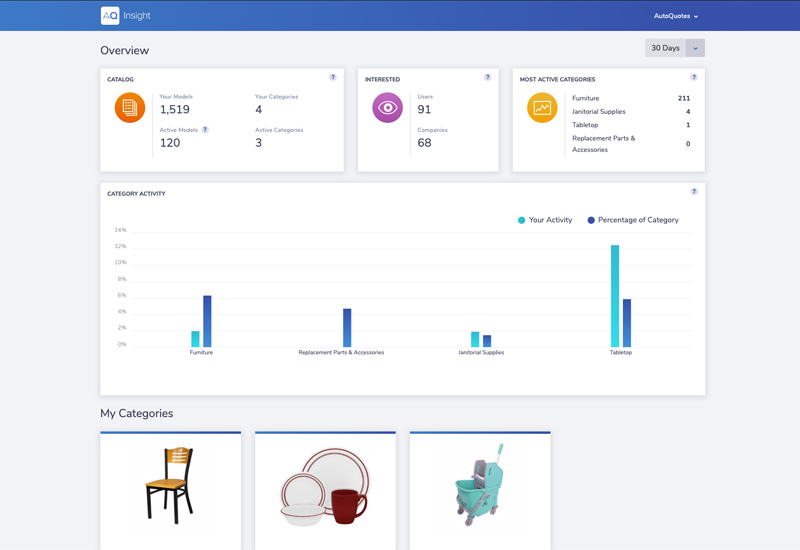
Task: Open help for the Catalog card
Action: (x=333, y=77)
